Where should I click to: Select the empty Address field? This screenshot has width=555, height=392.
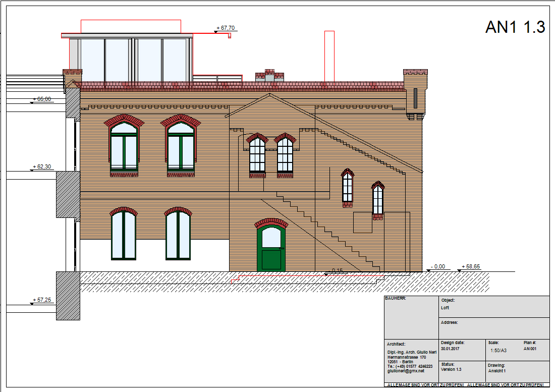[x=493, y=328]
